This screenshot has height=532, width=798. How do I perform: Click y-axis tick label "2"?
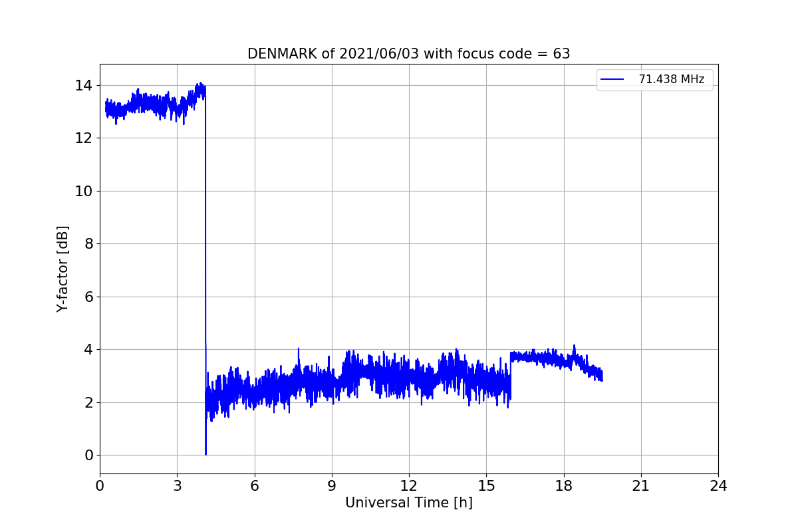point(88,402)
